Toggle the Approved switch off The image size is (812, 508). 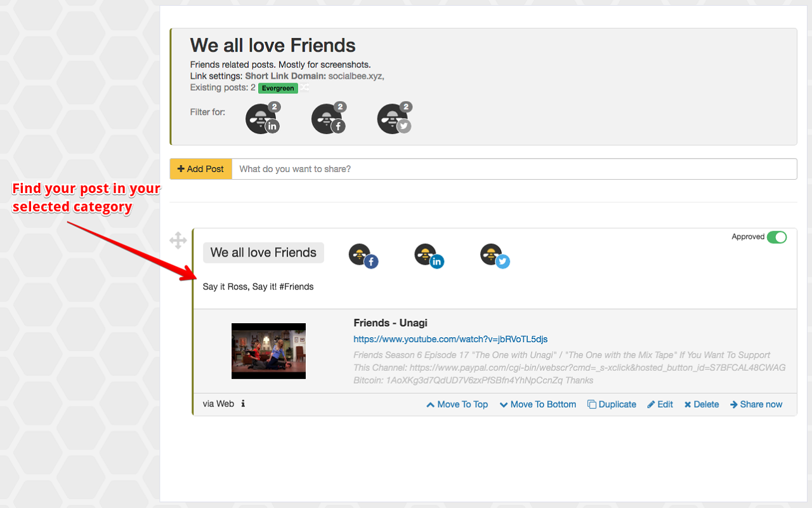(x=776, y=237)
